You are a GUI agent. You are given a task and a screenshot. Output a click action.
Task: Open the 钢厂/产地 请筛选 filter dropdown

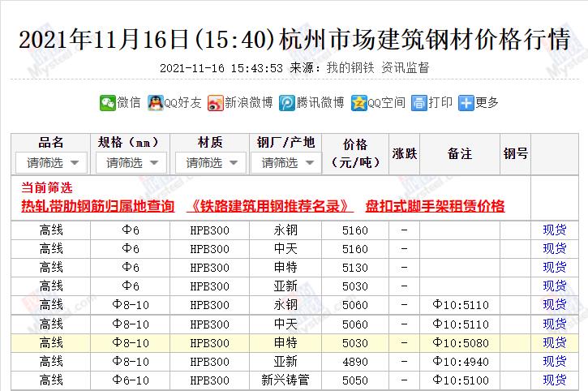click(x=286, y=162)
